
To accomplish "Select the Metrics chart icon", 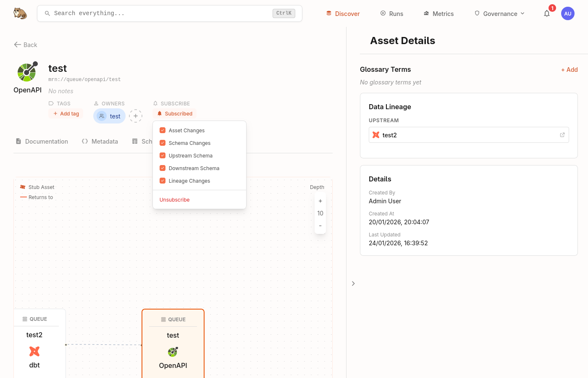I will (x=425, y=13).
